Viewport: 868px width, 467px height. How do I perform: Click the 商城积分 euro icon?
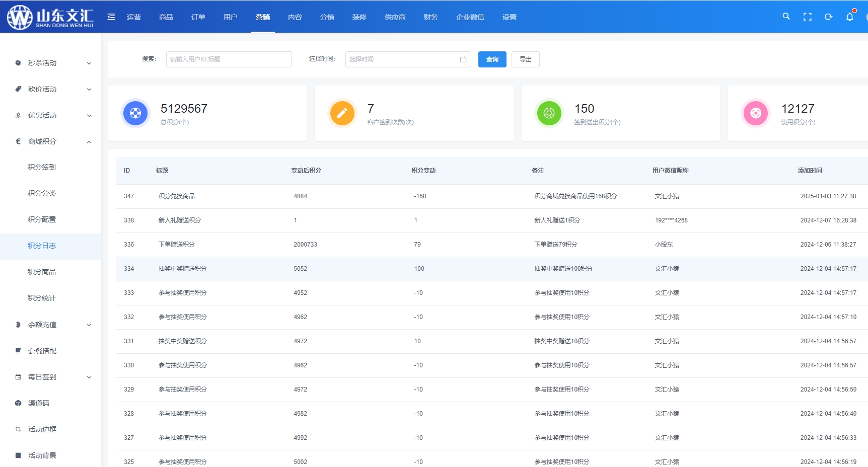18,141
